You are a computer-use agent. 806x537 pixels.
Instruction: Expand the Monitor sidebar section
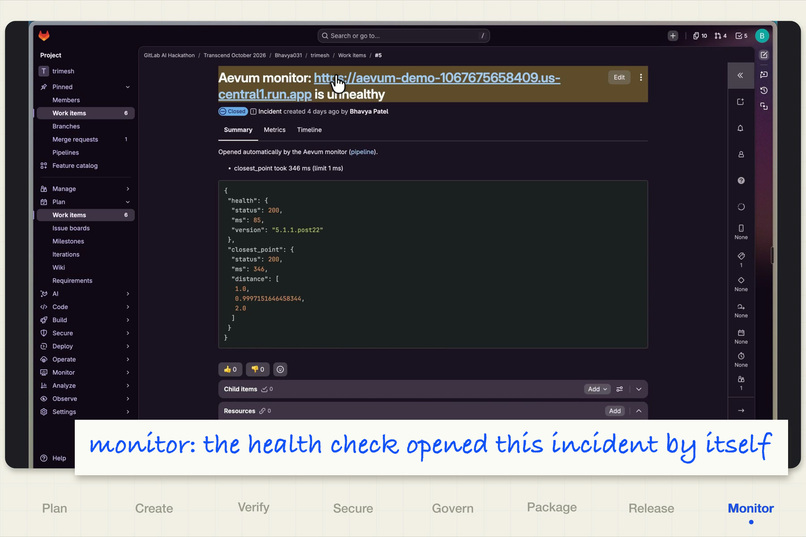click(128, 373)
